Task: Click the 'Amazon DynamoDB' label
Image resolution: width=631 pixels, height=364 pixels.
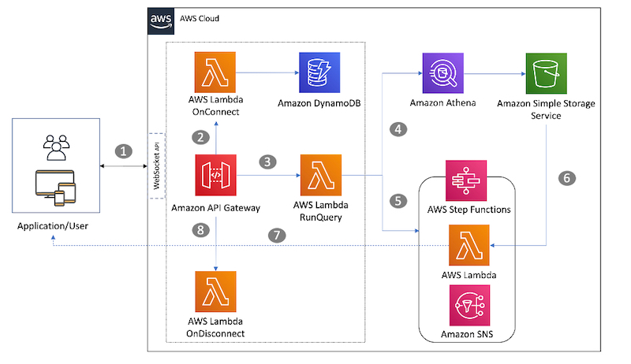Action: [319, 103]
